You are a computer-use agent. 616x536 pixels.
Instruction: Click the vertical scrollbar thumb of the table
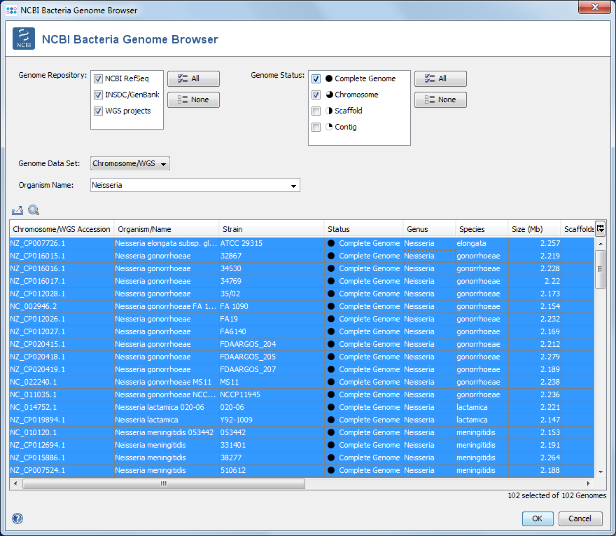point(600,269)
